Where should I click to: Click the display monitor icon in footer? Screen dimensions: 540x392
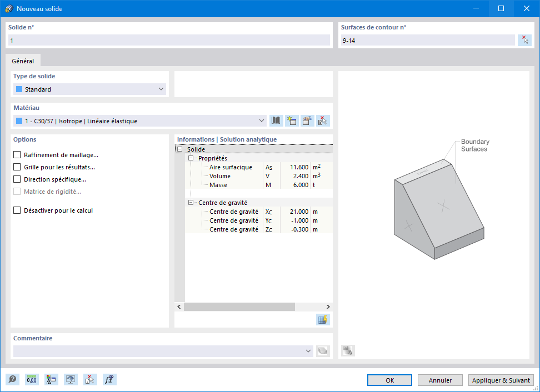(x=71, y=380)
